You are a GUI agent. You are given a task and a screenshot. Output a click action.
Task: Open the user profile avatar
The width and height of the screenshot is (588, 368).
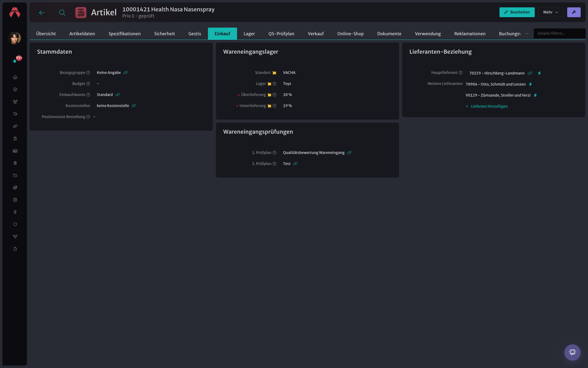tap(15, 38)
